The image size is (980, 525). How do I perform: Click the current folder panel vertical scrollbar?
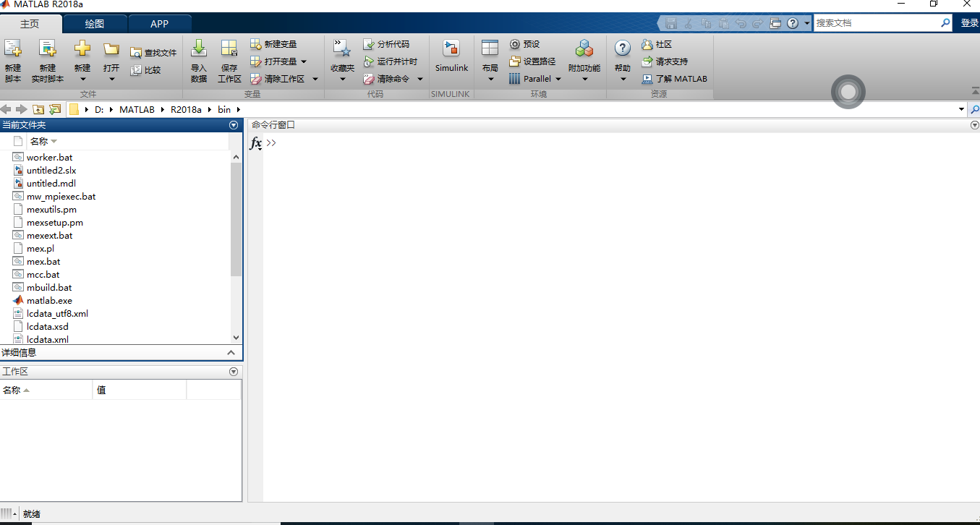point(236,217)
